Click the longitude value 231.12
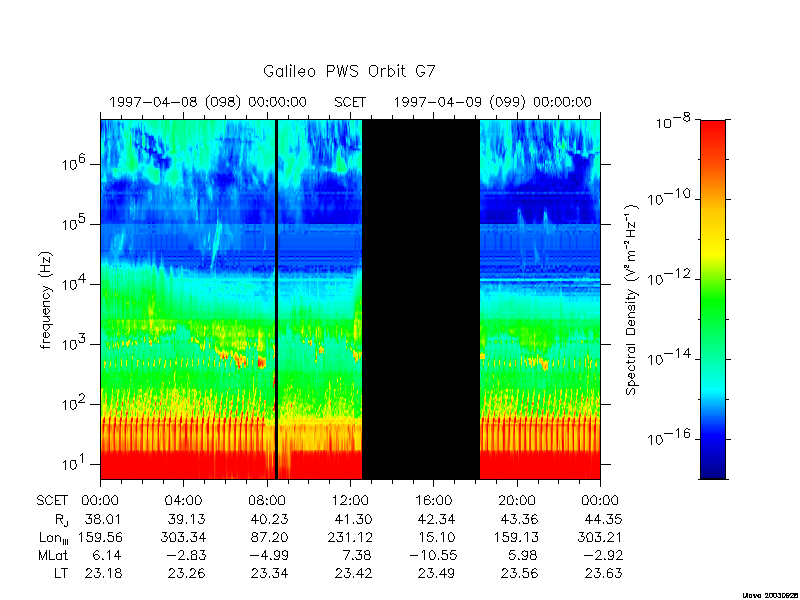800x600 pixels. [x=349, y=537]
